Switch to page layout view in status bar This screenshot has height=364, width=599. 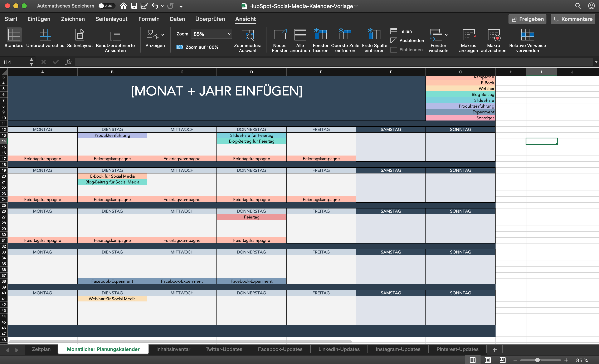coord(488,360)
